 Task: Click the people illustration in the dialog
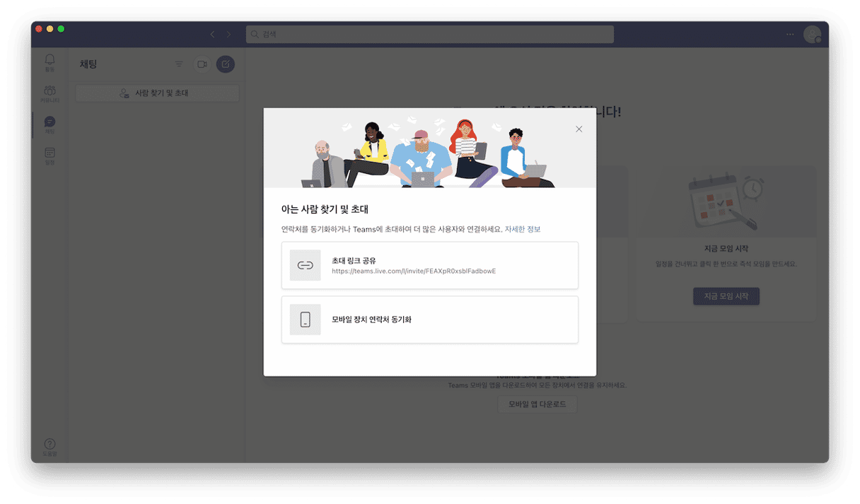tap(429, 153)
